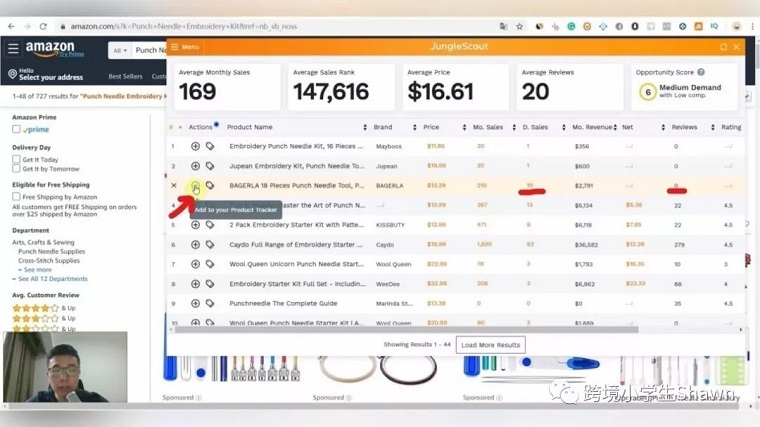Click tag icon in Wool Queen Unicorn row

pyautogui.click(x=210, y=264)
